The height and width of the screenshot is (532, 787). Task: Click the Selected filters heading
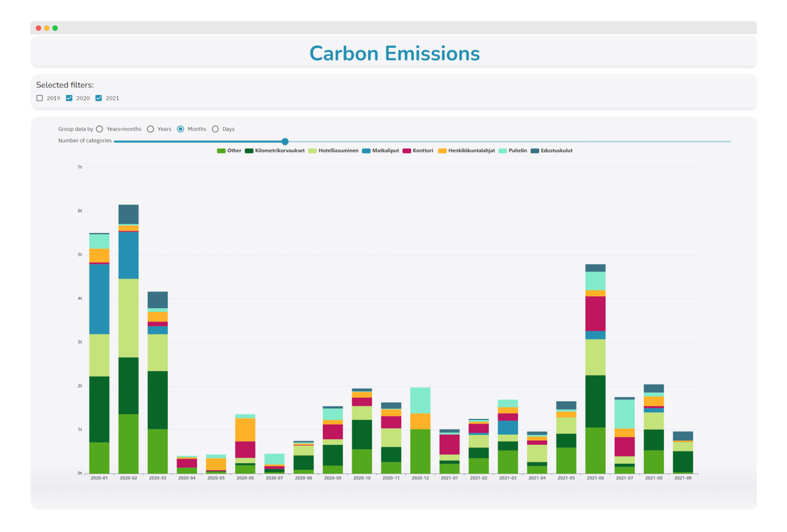(65, 85)
